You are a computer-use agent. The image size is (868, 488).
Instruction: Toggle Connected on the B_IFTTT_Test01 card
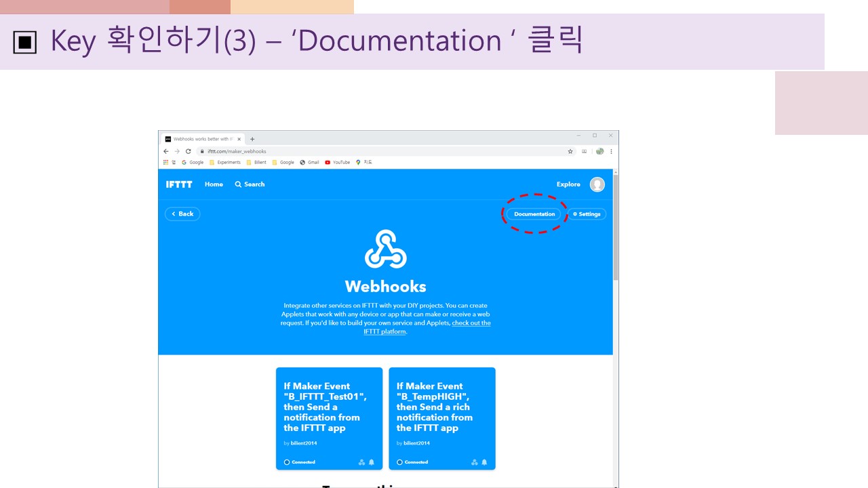[x=300, y=462]
